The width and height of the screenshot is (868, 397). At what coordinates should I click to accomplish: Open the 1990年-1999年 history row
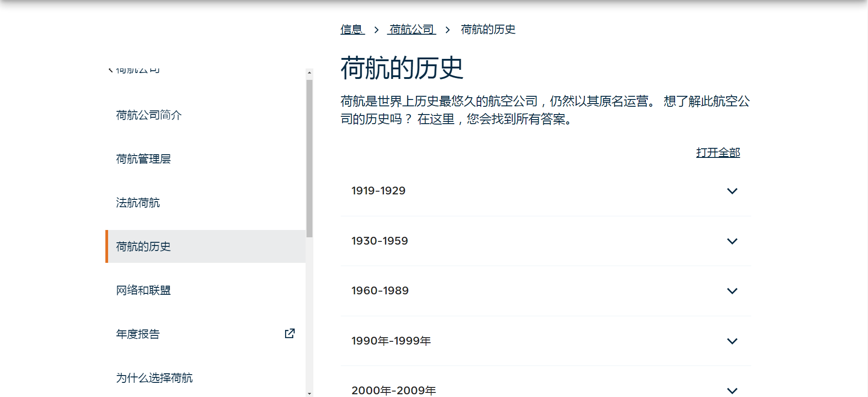[546, 341]
